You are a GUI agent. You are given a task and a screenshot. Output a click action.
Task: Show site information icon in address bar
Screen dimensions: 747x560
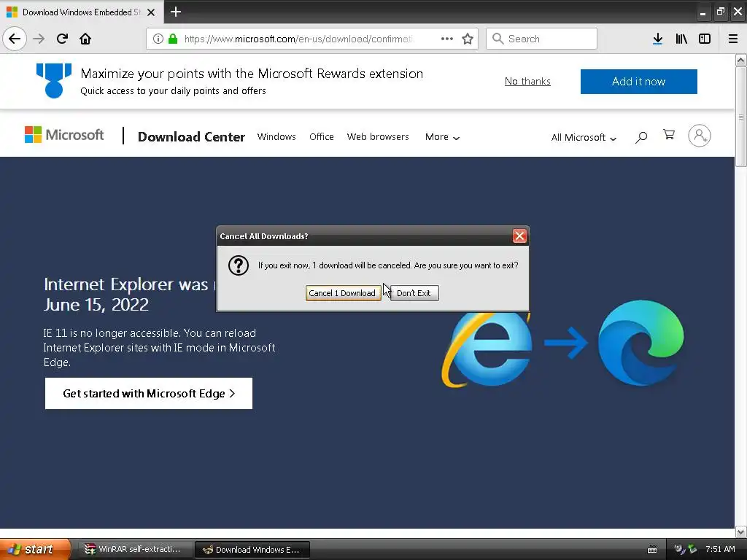158,39
